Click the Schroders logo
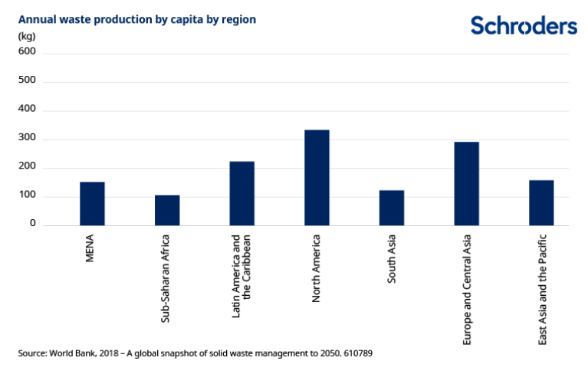Viewport: 588px width, 371px height. point(524,25)
